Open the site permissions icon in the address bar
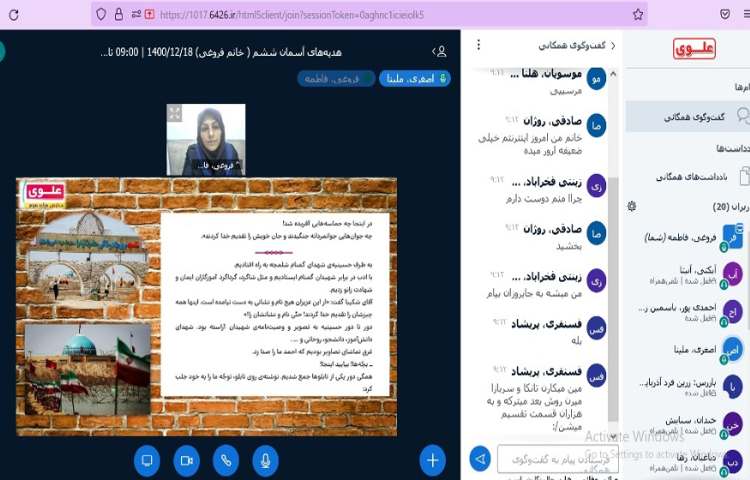 click(136, 14)
